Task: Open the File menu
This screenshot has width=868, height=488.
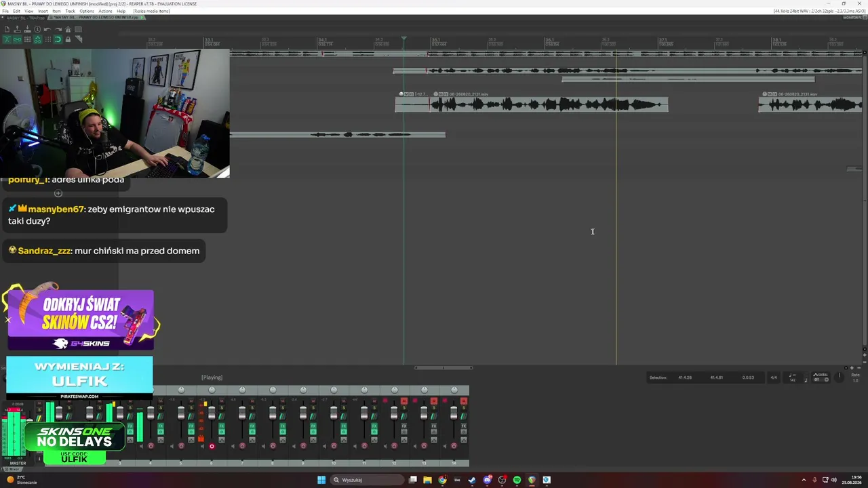Action: click(x=5, y=11)
